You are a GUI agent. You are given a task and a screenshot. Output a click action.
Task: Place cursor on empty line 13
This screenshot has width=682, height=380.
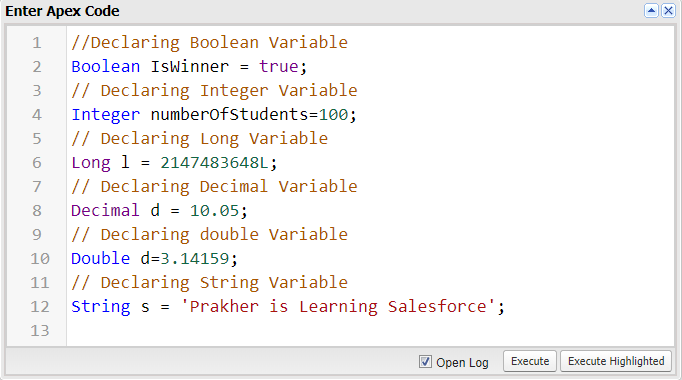click(x=370, y=330)
